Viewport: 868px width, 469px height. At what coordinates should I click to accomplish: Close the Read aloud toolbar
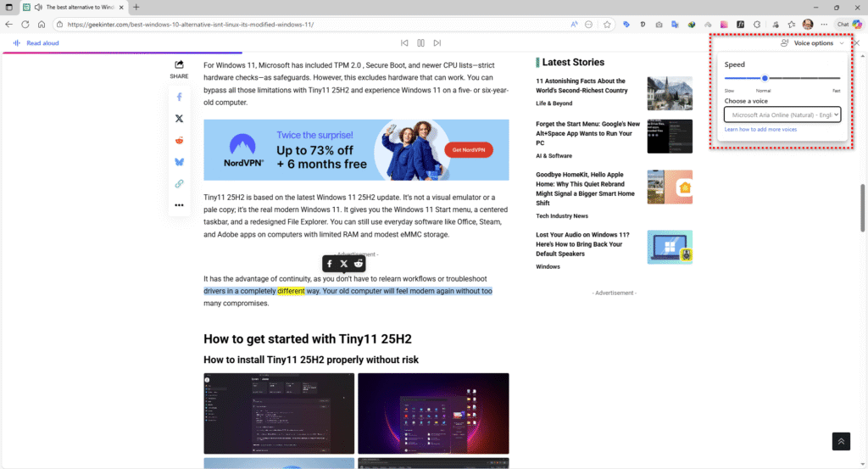(856, 43)
